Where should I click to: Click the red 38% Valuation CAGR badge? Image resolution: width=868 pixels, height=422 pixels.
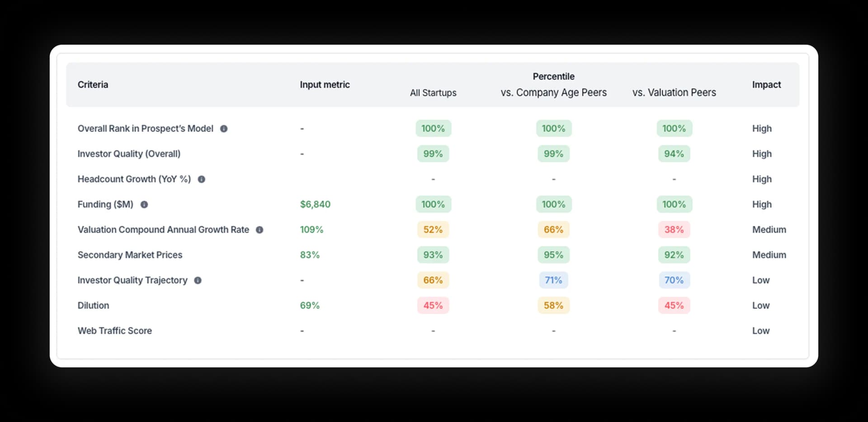[674, 230]
